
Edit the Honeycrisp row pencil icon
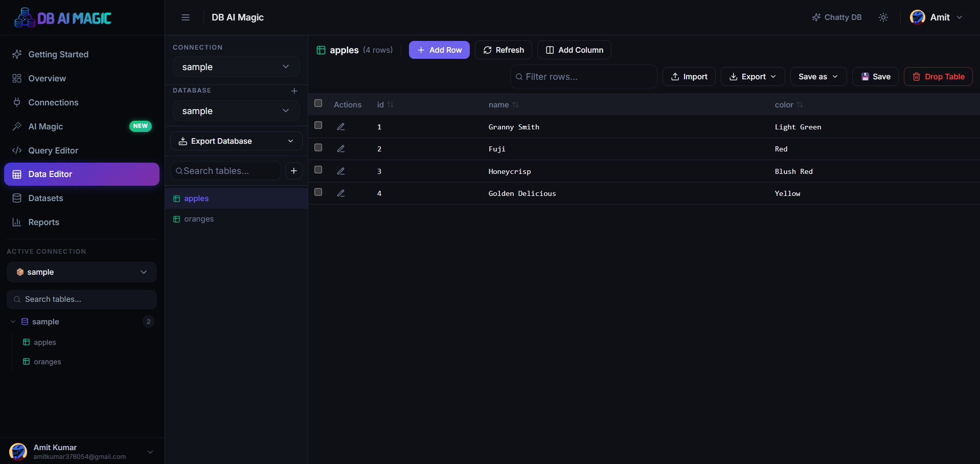click(x=341, y=171)
